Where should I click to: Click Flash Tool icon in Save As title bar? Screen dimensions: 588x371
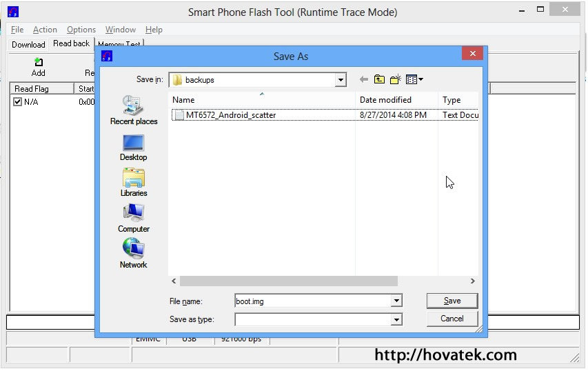pyautogui.click(x=107, y=57)
